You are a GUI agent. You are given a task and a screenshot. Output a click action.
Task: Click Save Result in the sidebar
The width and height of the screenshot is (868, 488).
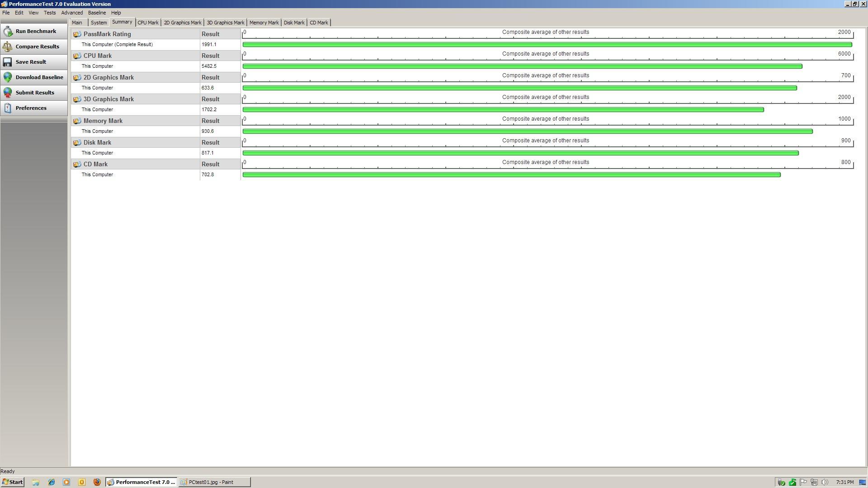click(x=34, y=62)
